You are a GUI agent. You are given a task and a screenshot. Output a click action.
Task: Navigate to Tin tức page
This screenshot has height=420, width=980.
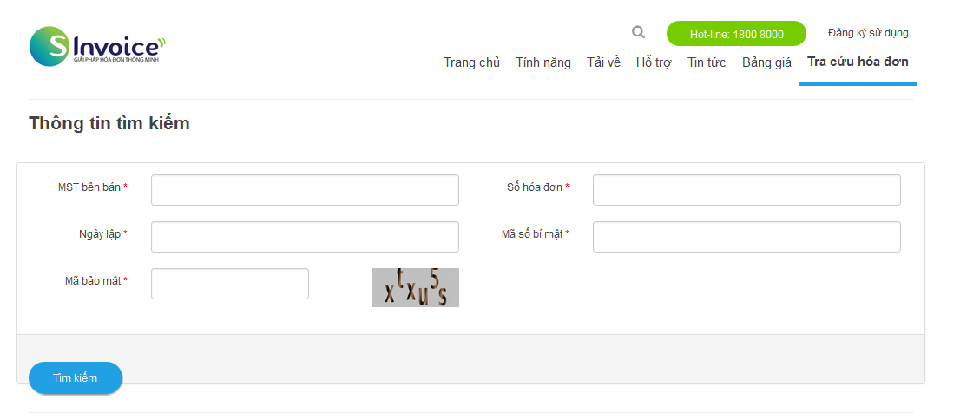pyautogui.click(x=707, y=62)
